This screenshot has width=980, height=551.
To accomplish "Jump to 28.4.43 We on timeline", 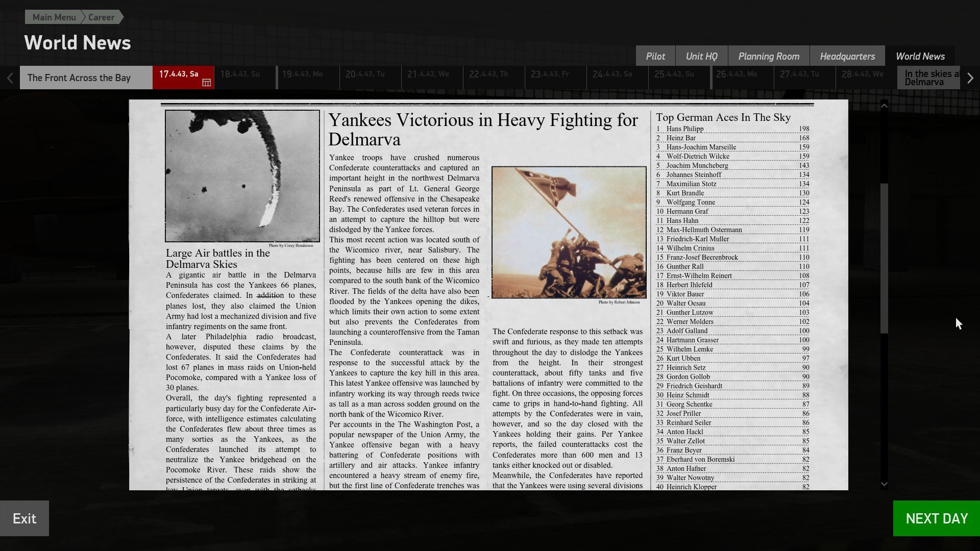I will tap(866, 78).
